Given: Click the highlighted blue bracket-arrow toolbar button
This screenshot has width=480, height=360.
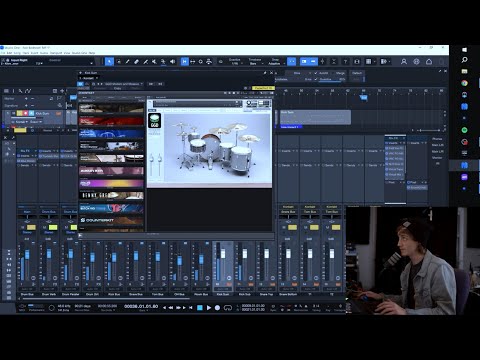Looking at the screenshot, I should click(184, 62).
